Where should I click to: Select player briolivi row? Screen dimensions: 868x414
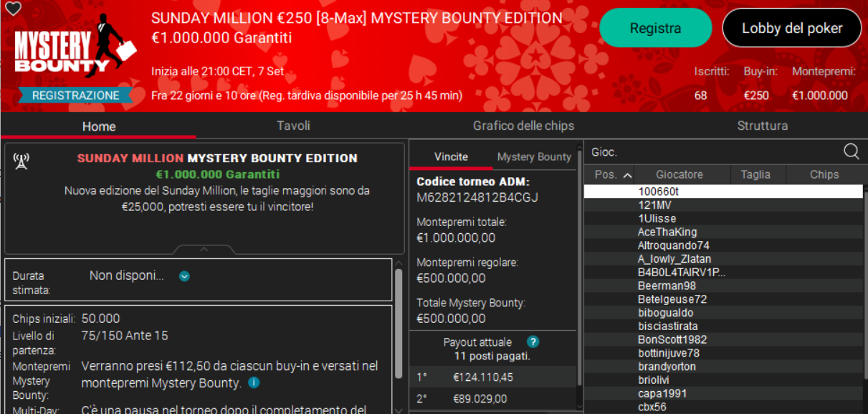[x=723, y=380]
